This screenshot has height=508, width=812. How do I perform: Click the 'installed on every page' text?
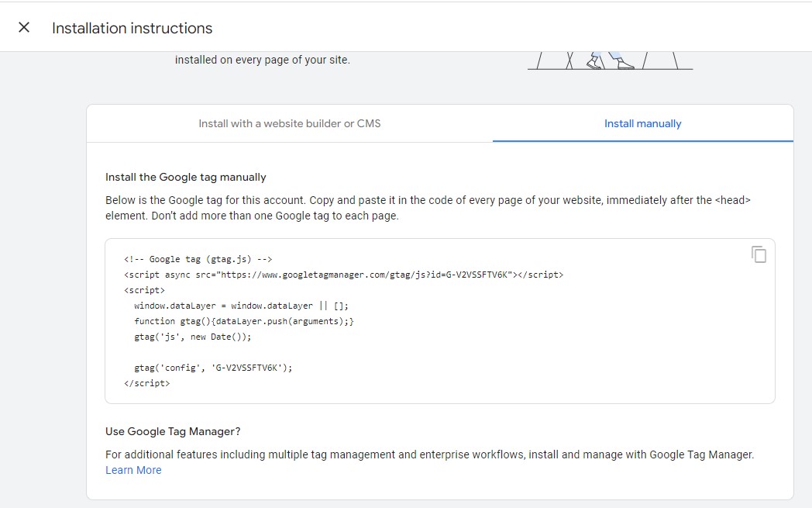coord(263,60)
